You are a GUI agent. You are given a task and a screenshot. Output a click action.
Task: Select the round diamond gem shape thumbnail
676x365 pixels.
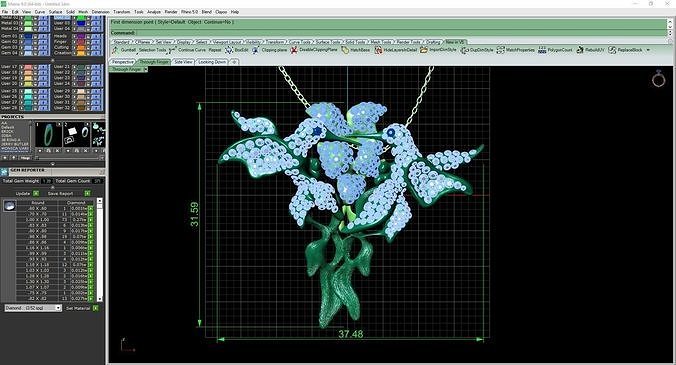click(9, 206)
